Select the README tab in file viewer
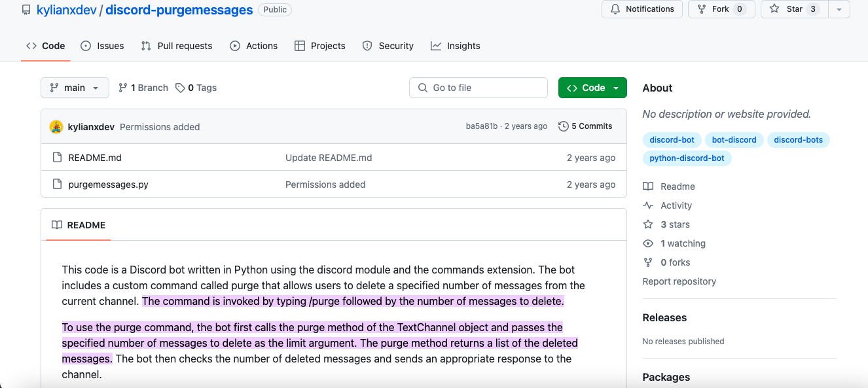 (x=79, y=225)
